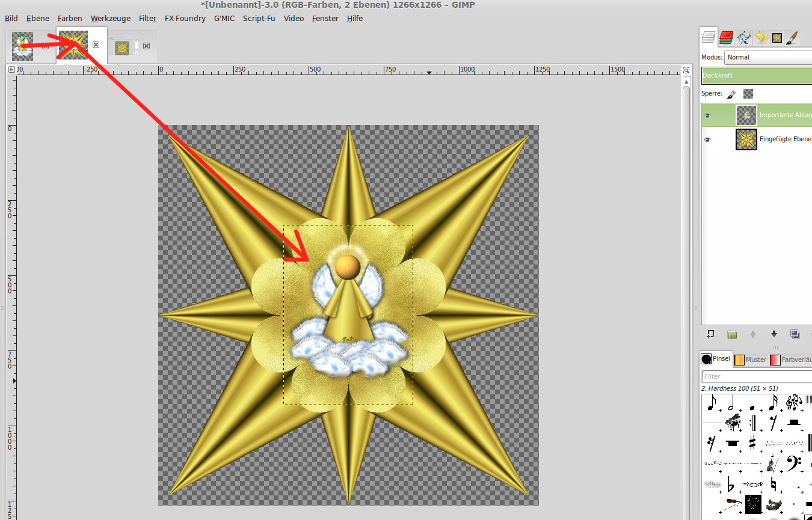Viewport: 812px width, 520px height.
Task: Open the Undo History dock tab
Action: tap(760, 38)
